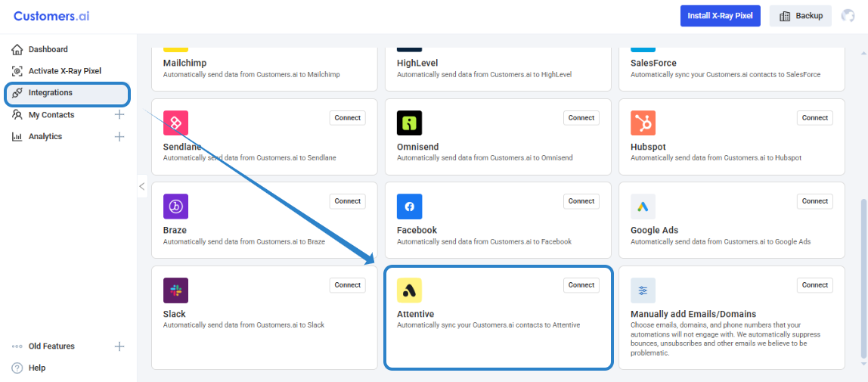Click the Sendlane pink logo icon

(175, 123)
